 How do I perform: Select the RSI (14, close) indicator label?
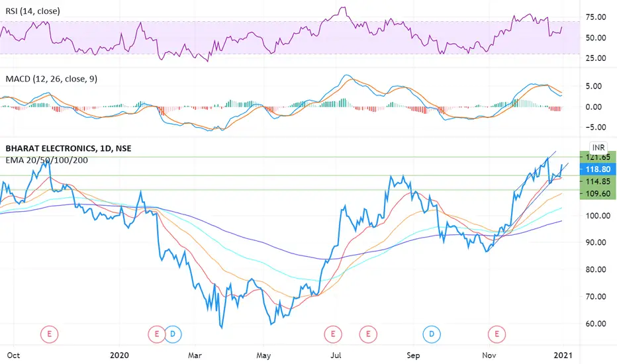32,11
